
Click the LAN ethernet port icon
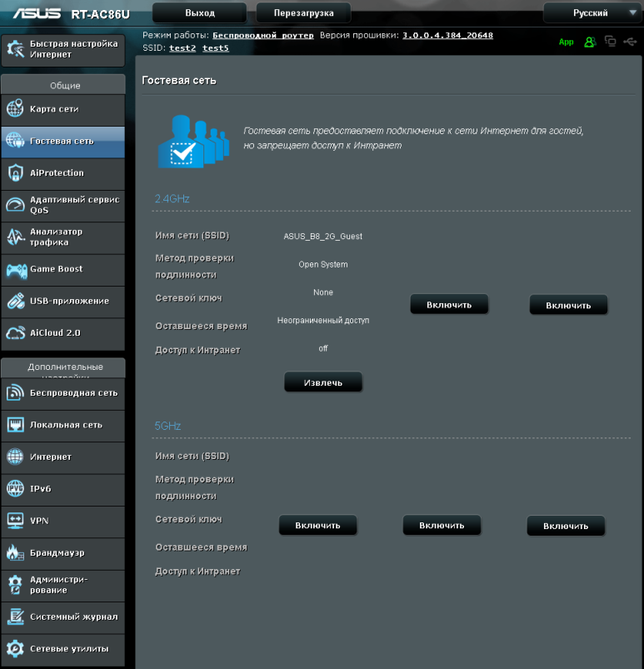[x=15, y=425]
